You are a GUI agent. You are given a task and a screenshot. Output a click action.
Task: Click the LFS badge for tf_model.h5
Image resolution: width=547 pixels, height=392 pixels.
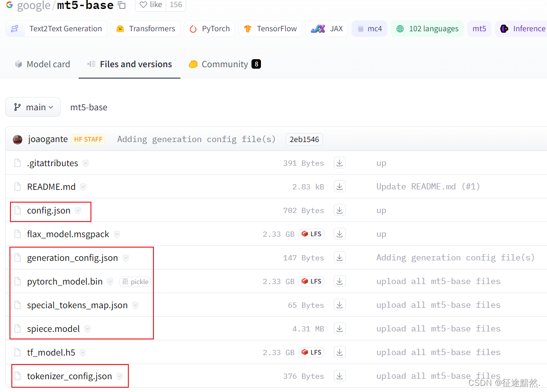pos(312,352)
